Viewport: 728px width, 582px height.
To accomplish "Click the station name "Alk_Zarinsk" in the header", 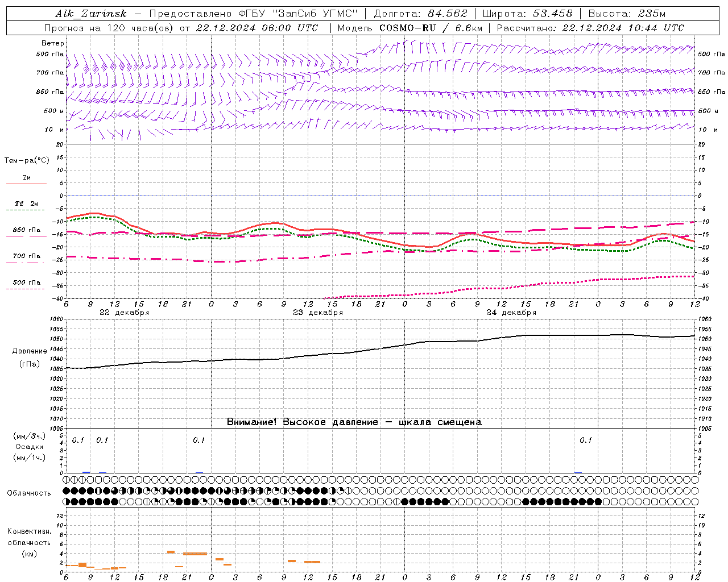I will (91, 14).
